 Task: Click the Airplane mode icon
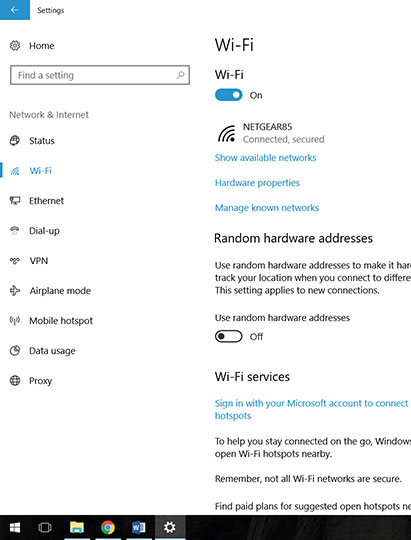tap(15, 291)
